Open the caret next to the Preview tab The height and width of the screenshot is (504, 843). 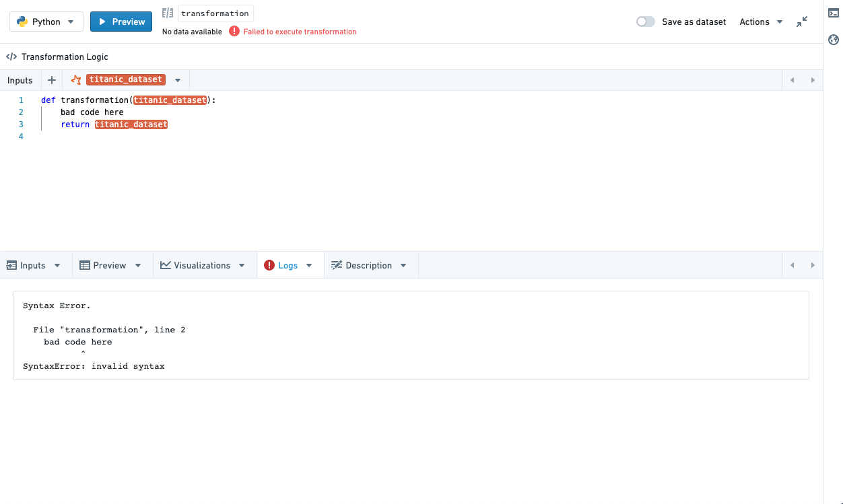[138, 265]
